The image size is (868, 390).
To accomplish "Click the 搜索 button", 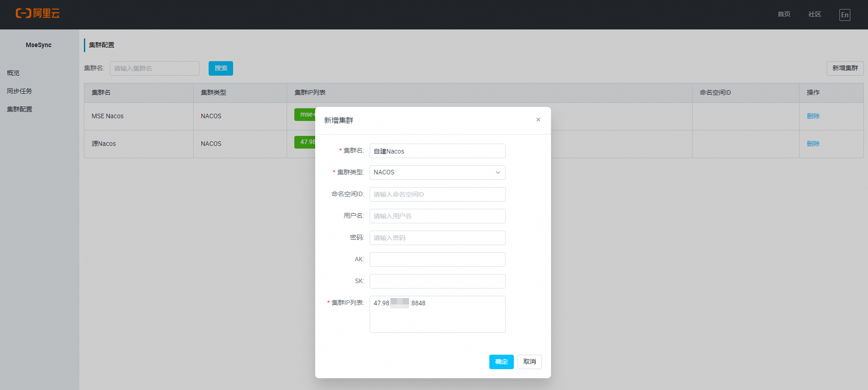I will tap(221, 68).
